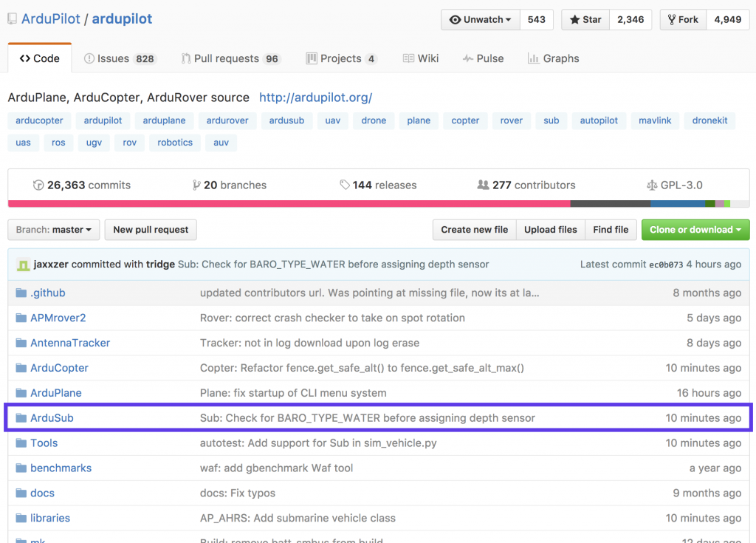
Task: Click the releases tag icon
Action: point(344,185)
